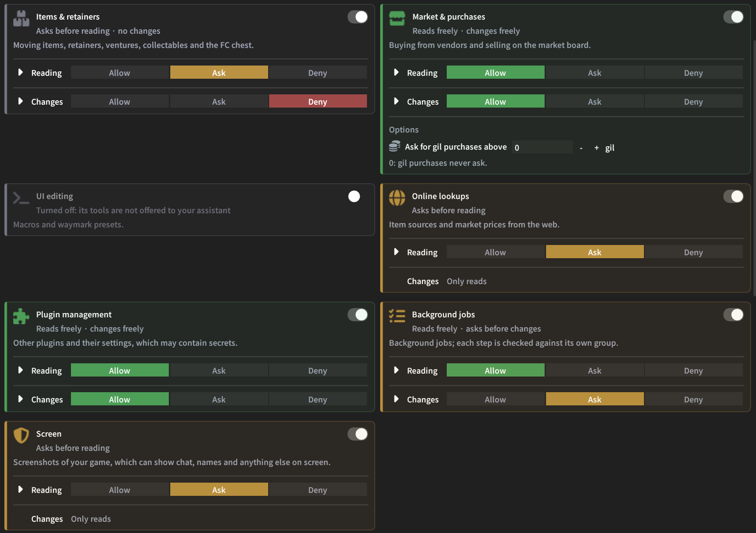Expand Changes under Items & retainers
Viewport: 756px width, 533px height.
point(21,101)
